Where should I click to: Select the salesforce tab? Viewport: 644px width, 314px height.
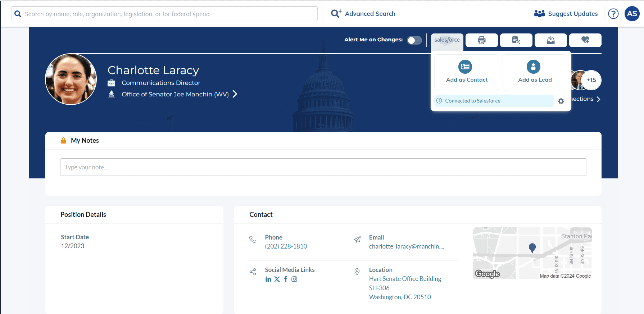click(447, 40)
